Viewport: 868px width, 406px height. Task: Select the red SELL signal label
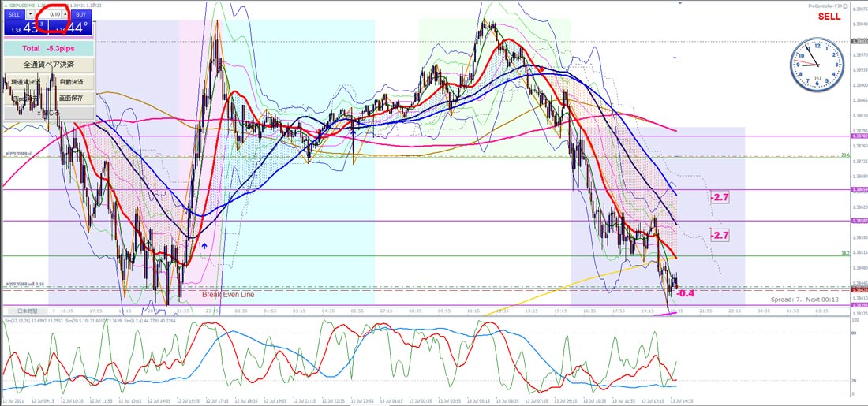pyautogui.click(x=829, y=17)
